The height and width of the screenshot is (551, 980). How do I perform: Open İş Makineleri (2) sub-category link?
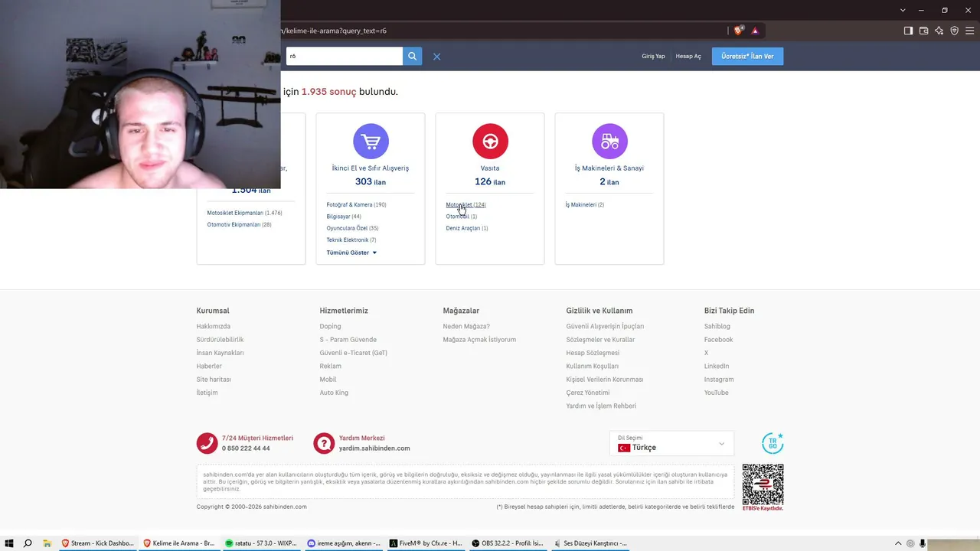pos(584,205)
